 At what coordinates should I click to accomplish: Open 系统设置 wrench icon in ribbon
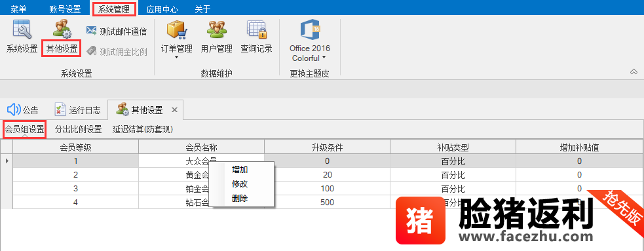(x=22, y=29)
